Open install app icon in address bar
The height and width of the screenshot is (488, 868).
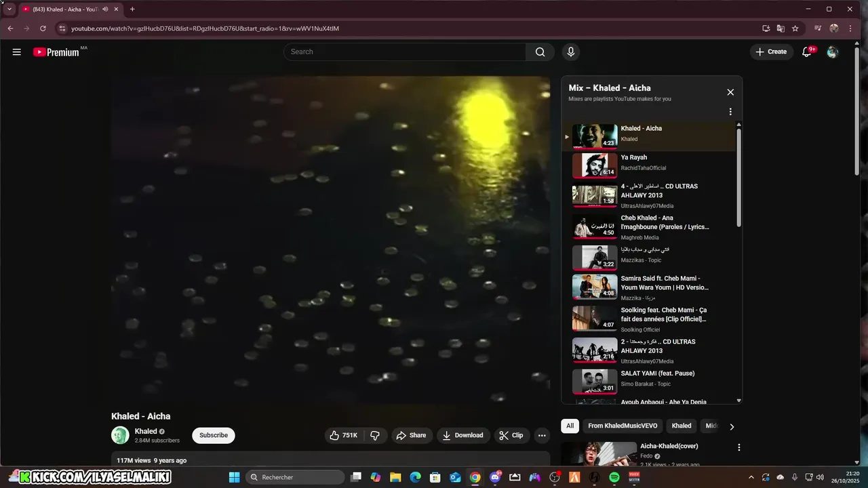tap(766, 28)
